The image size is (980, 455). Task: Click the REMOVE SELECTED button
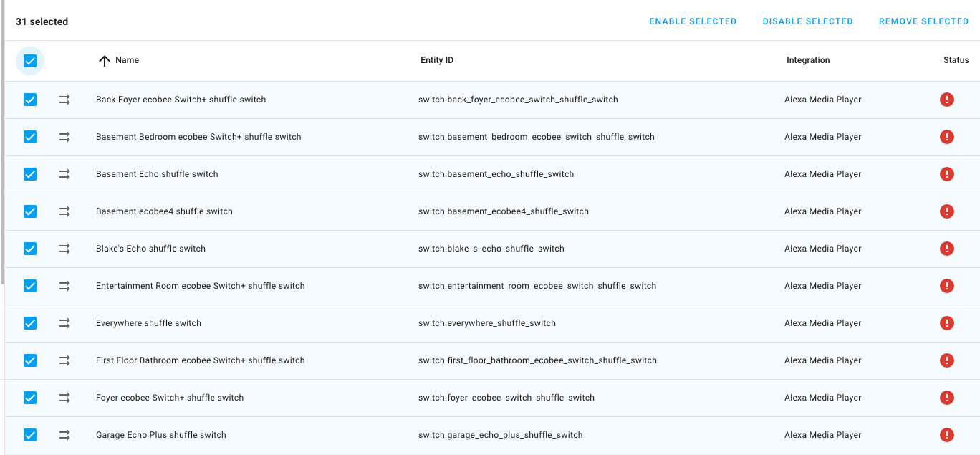pos(923,21)
